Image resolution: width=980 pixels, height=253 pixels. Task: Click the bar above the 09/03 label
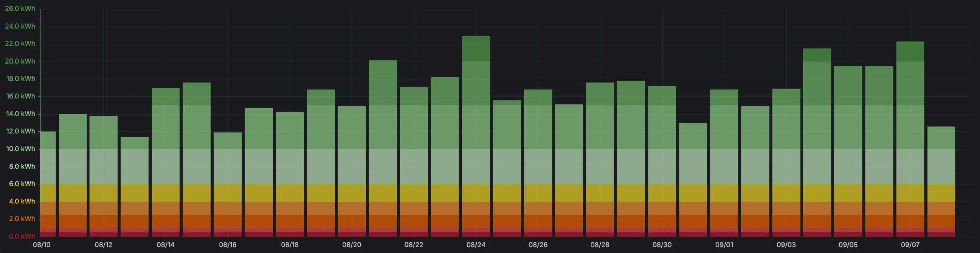(x=786, y=163)
